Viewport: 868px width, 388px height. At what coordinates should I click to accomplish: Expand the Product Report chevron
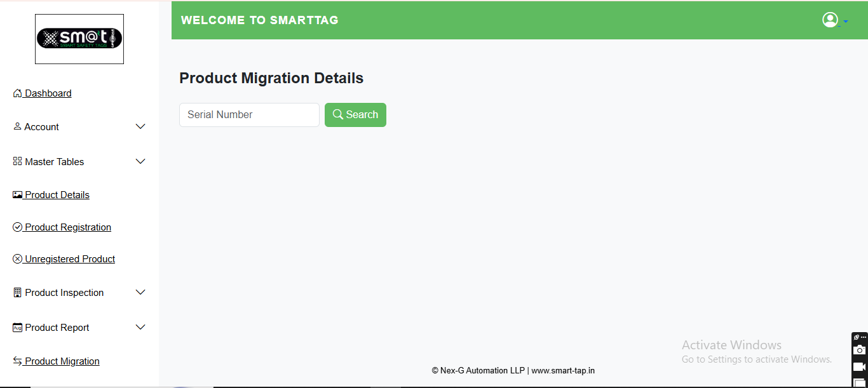click(x=141, y=327)
